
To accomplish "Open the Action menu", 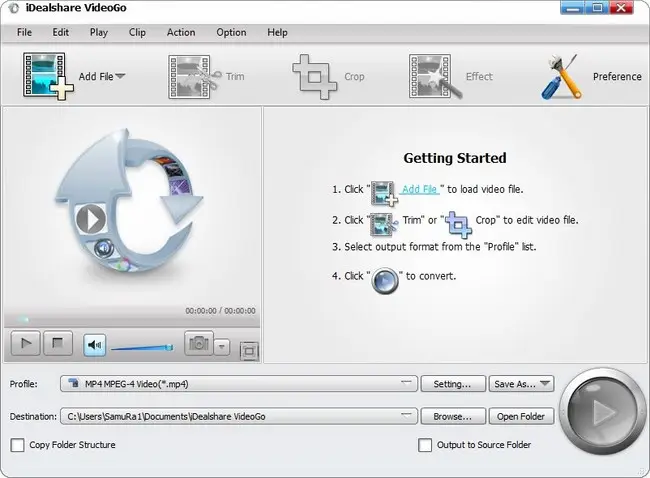I will coord(181,32).
